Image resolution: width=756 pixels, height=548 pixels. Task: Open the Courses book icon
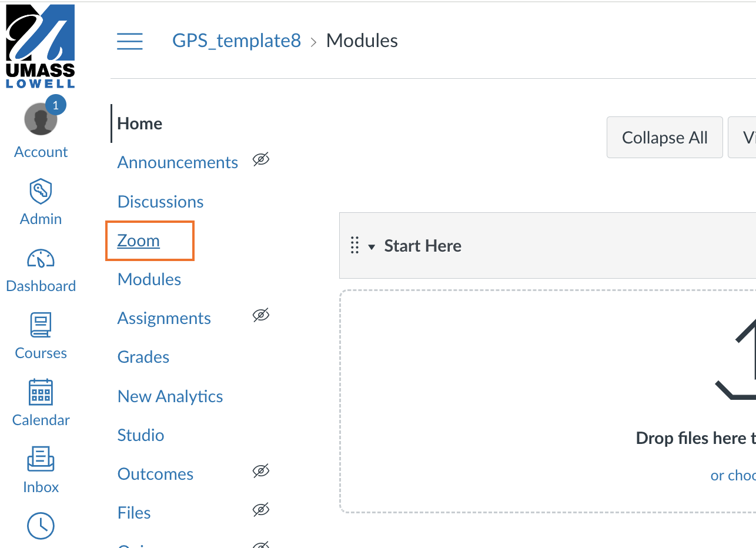[41, 325]
